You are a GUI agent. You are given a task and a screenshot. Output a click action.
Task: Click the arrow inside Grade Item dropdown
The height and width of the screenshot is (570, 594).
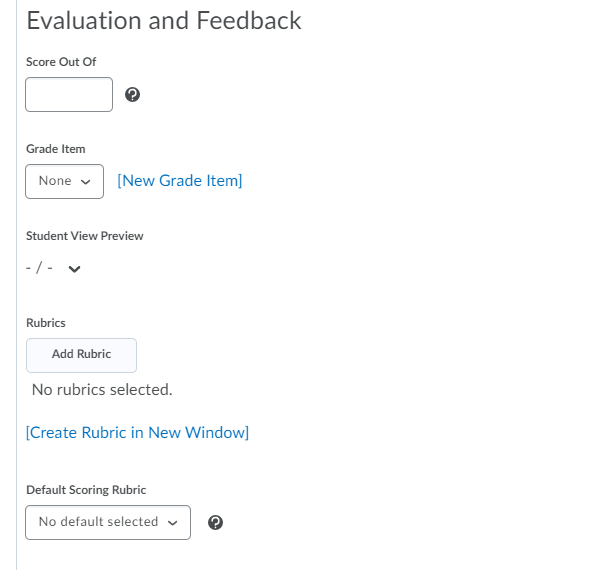click(x=86, y=182)
